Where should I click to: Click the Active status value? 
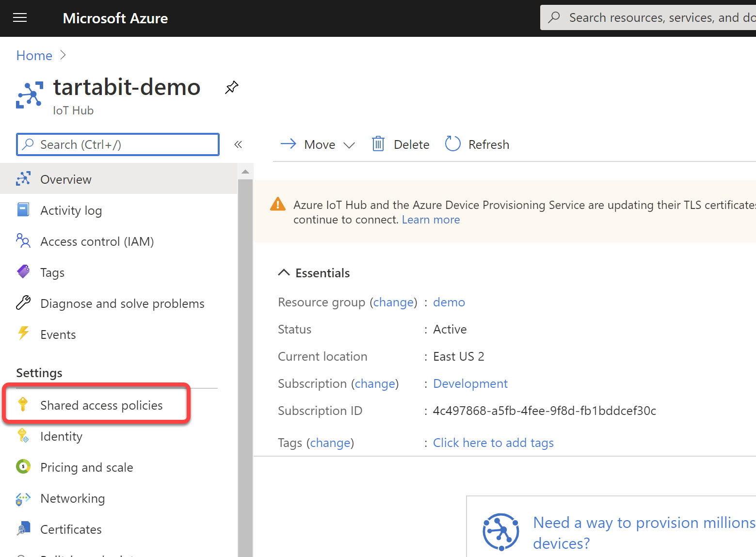(450, 329)
